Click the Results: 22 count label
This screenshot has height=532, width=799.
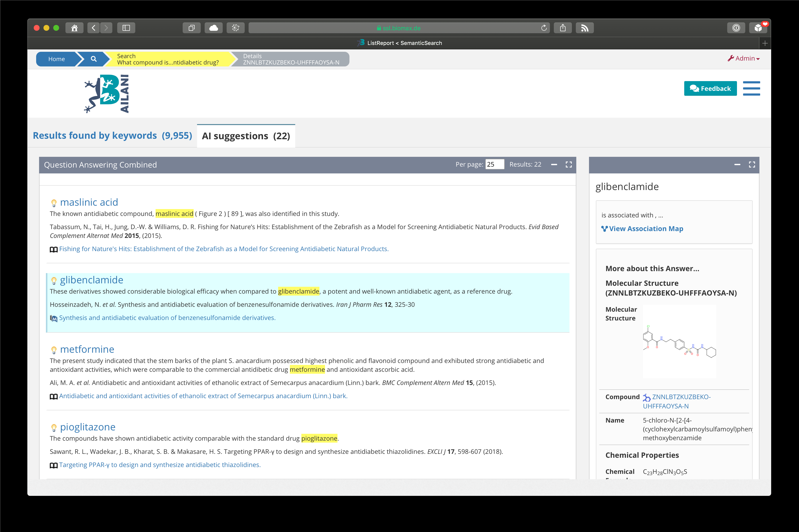pyautogui.click(x=525, y=164)
